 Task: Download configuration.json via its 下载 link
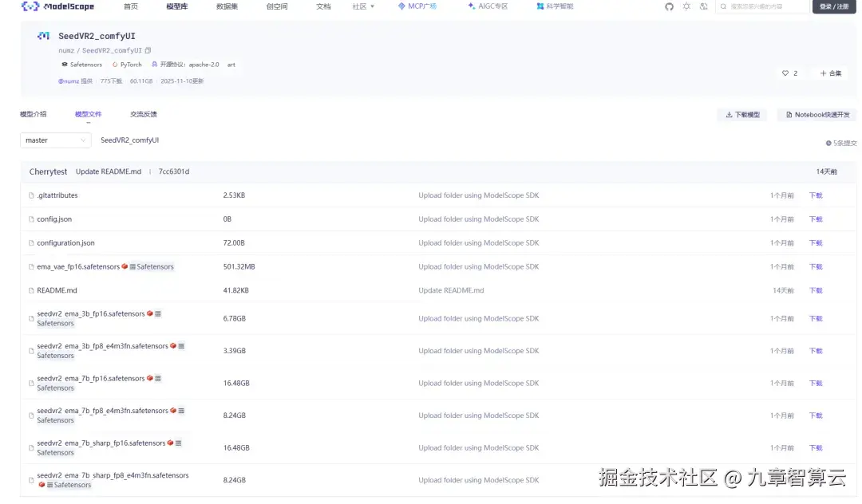816,242
